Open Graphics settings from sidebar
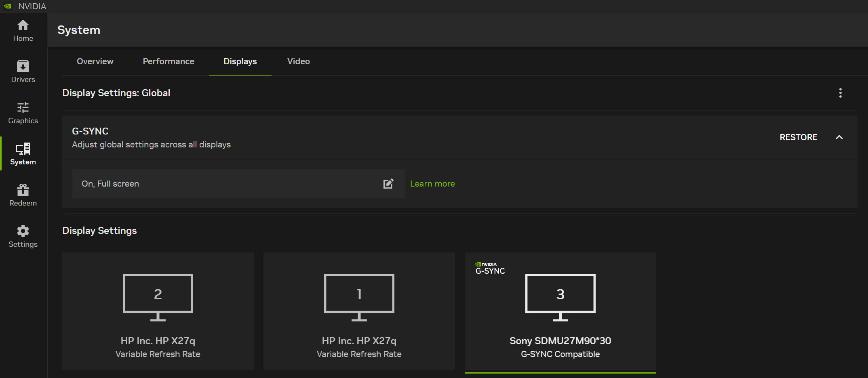Viewport: 868px width, 378px height. pos(23,113)
